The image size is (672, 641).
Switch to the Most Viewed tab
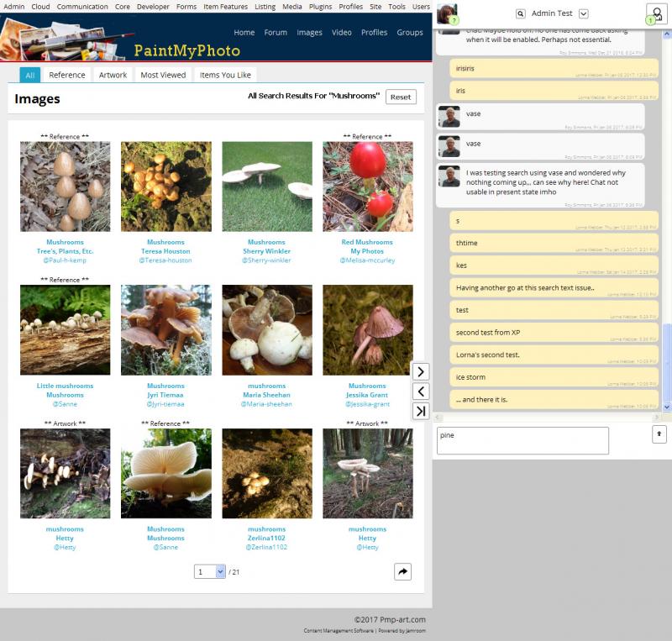163,75
